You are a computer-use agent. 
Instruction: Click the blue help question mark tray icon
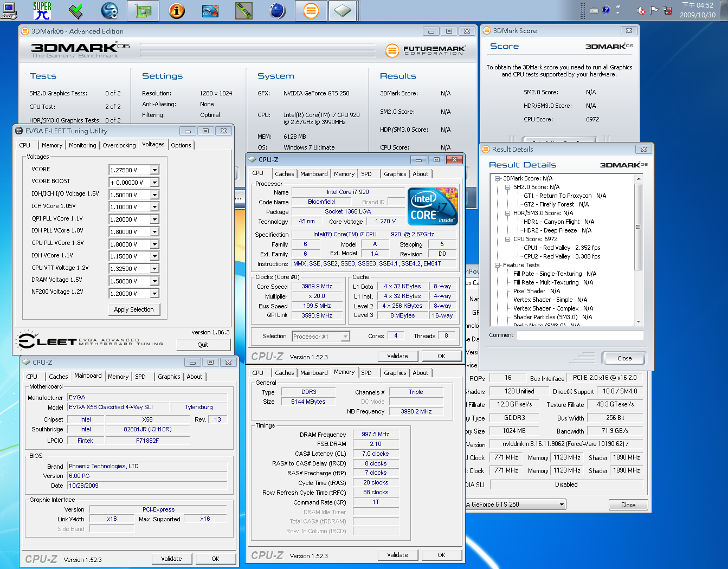point(606,10)
